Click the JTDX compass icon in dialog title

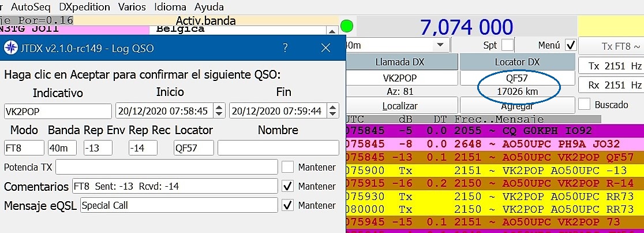tap(11, 48)
